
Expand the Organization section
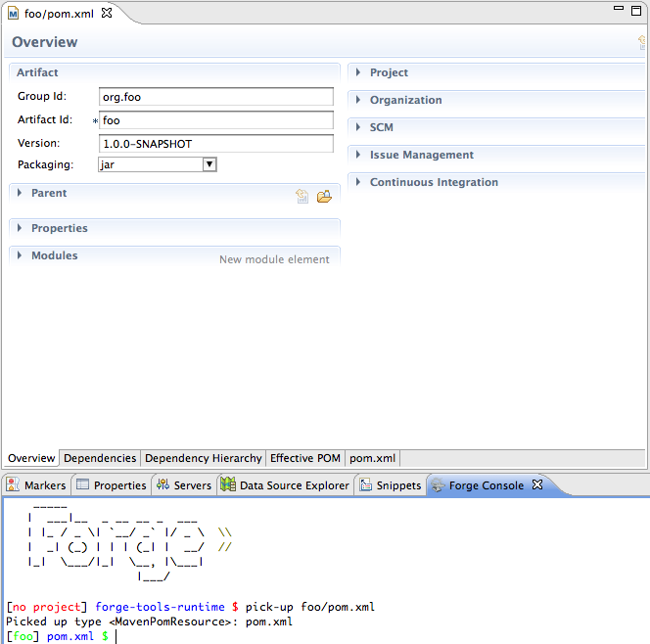pos(358,100)
